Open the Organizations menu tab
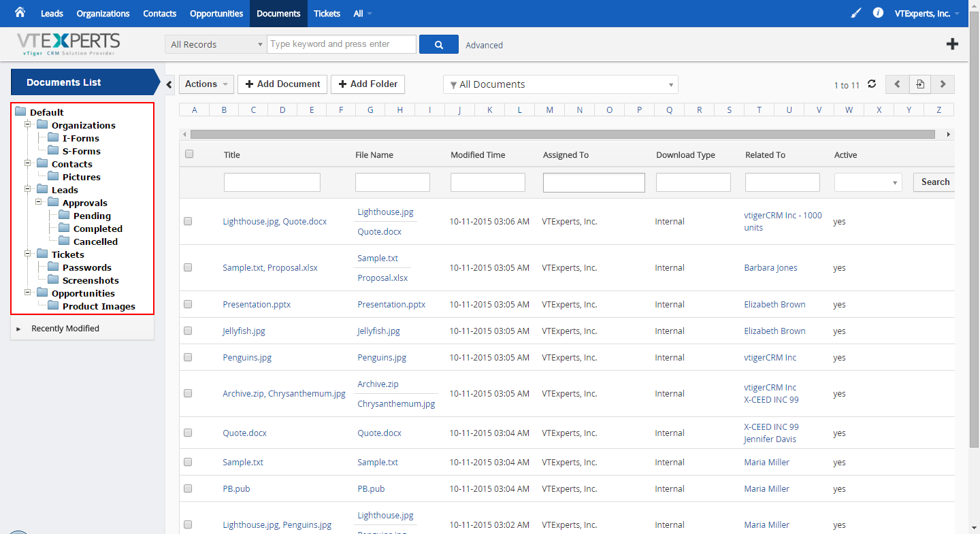 [x=103, y=14]
